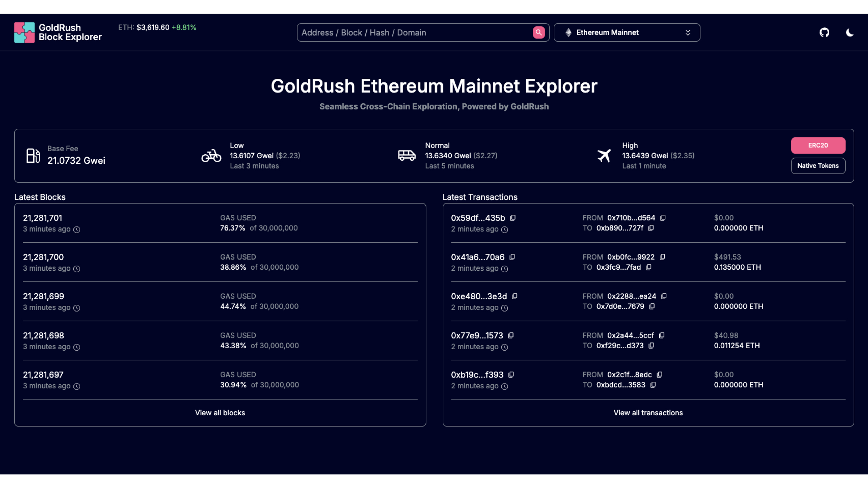The image size is (868, 488).
Task: Click clock icon for block 21,281,700
Action: (77, 269)
